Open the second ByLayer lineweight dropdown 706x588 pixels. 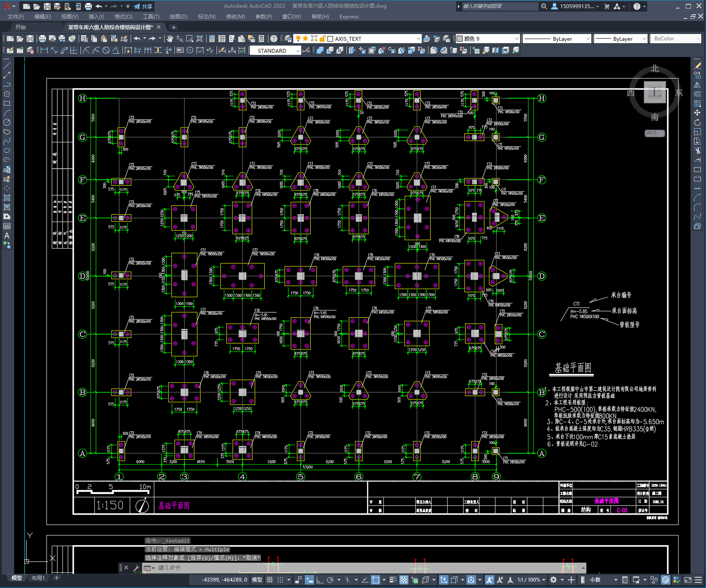(644, 39)
